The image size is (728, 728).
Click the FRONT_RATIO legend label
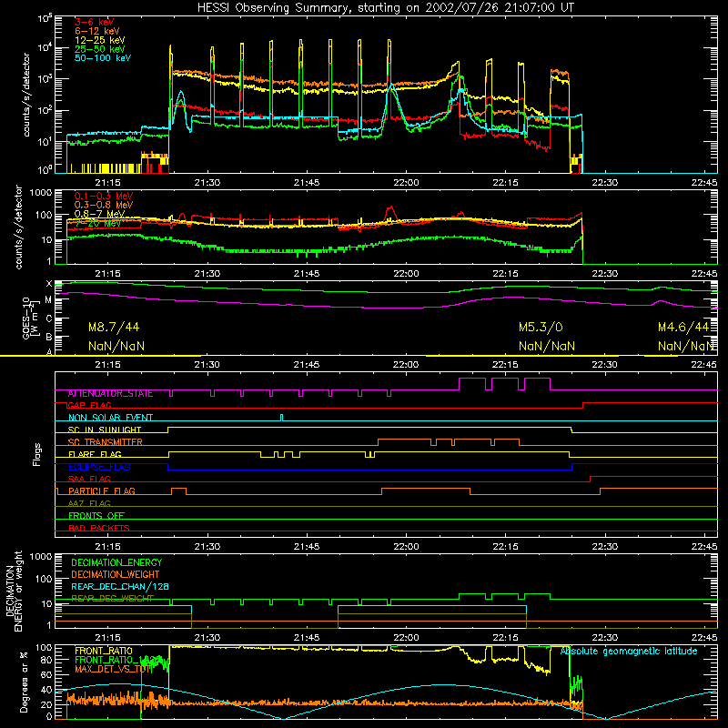104,651
